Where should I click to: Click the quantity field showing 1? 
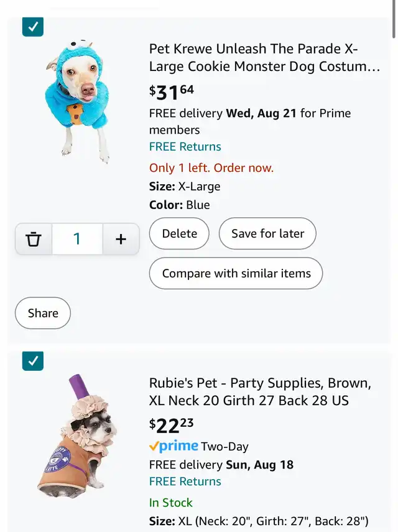tap(77, 239)
